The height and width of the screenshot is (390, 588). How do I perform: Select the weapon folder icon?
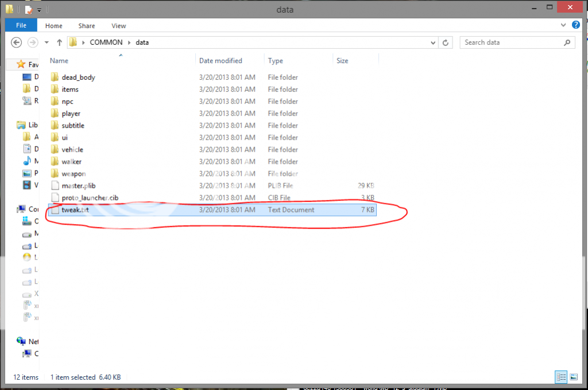(x=55, y=174)
